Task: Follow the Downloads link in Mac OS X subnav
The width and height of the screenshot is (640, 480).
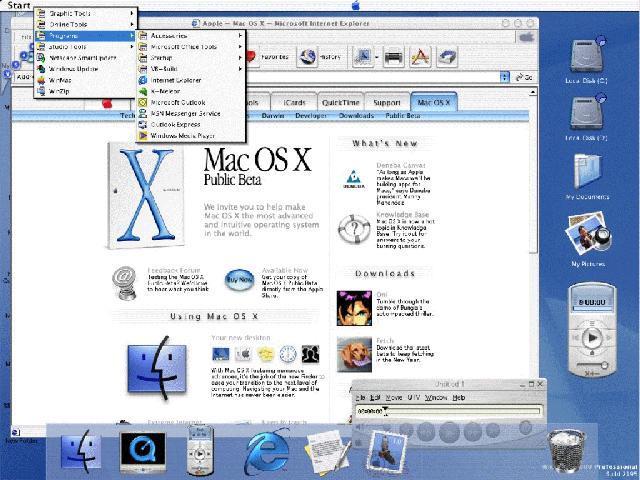Action: (x=356, y=116)
